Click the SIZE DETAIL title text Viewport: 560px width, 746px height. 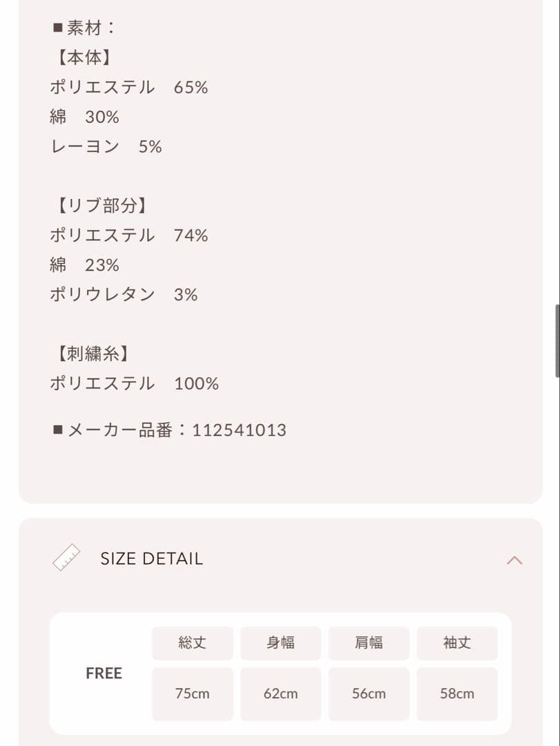[153, 559]
